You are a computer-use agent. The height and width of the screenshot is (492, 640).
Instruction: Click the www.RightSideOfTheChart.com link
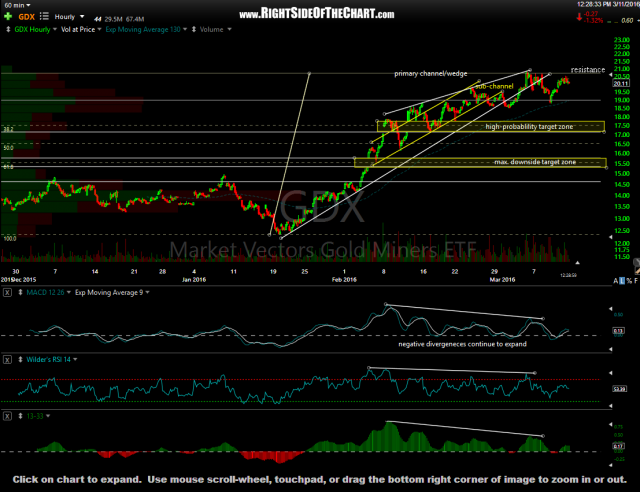(x=317, y=14)
